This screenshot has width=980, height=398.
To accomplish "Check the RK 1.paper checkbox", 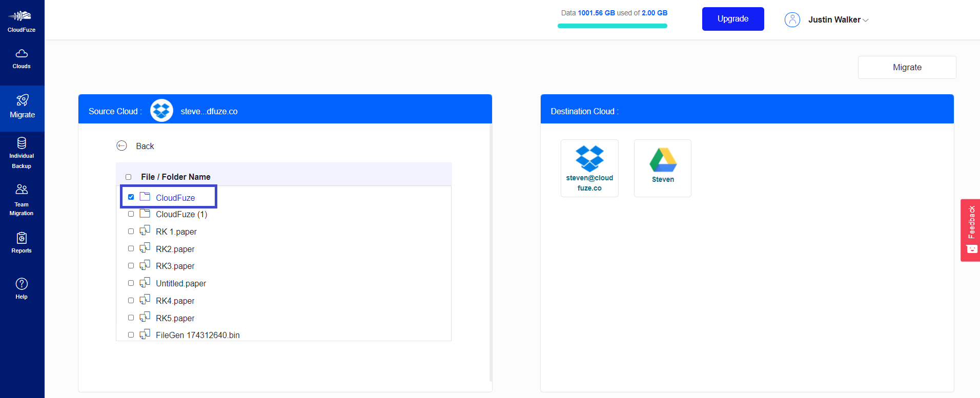I will pos(131,232).
